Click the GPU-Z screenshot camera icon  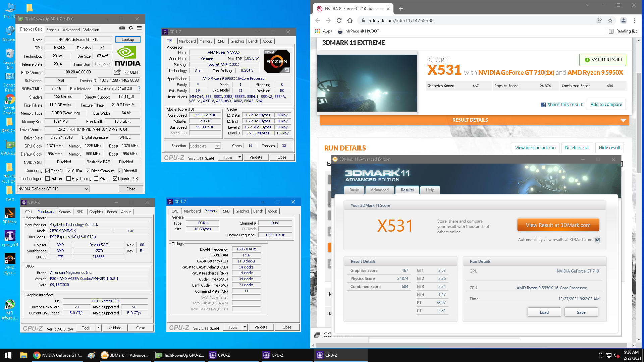point(122,28)
